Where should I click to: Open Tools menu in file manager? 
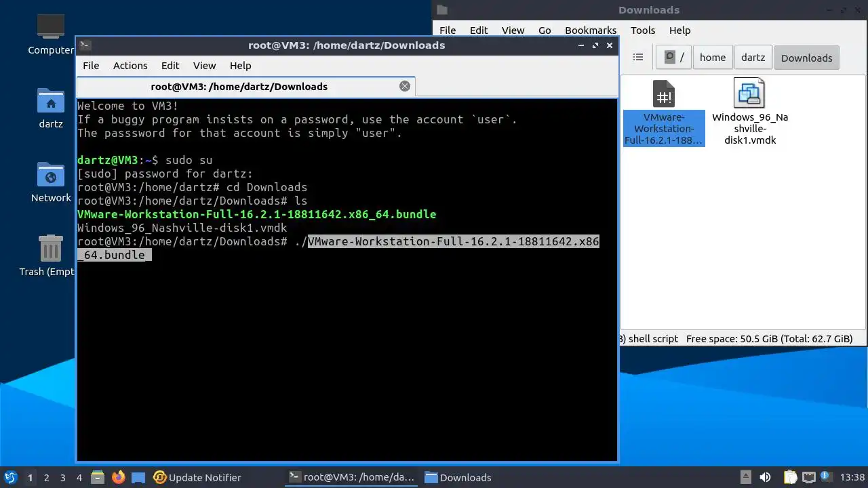coord(643,30)
